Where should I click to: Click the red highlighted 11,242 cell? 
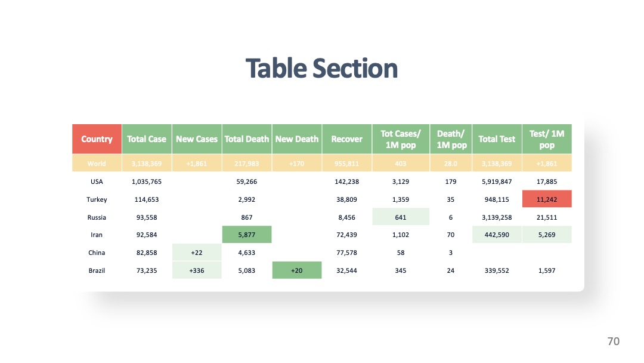[547, 199]
